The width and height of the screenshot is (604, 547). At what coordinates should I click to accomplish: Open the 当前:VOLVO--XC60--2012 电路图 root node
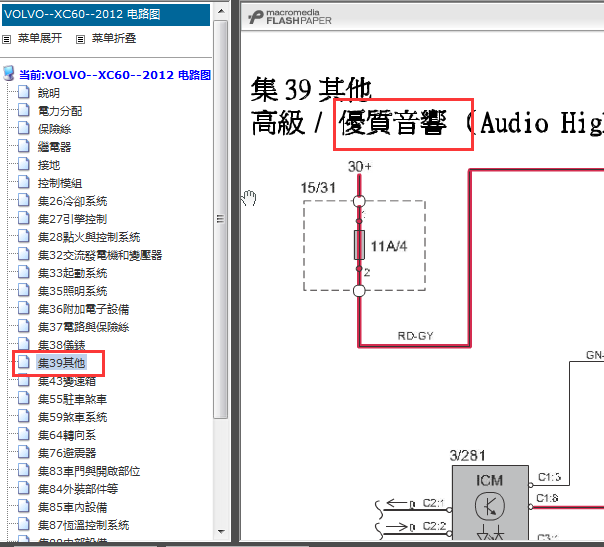[115, 75]
